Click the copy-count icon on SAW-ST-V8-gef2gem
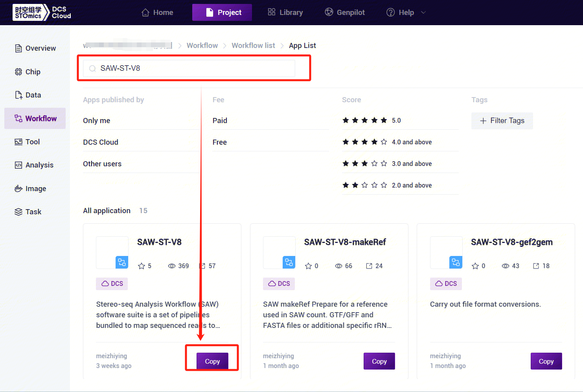This screenshot has height=392, width=583. [x=536, y=266]
